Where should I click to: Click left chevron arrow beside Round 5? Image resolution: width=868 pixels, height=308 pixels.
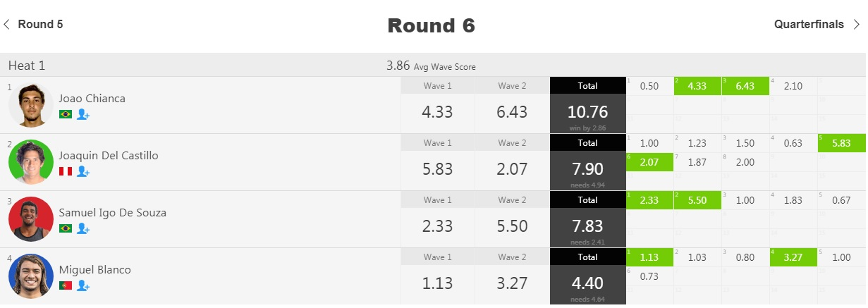(7, 25)
